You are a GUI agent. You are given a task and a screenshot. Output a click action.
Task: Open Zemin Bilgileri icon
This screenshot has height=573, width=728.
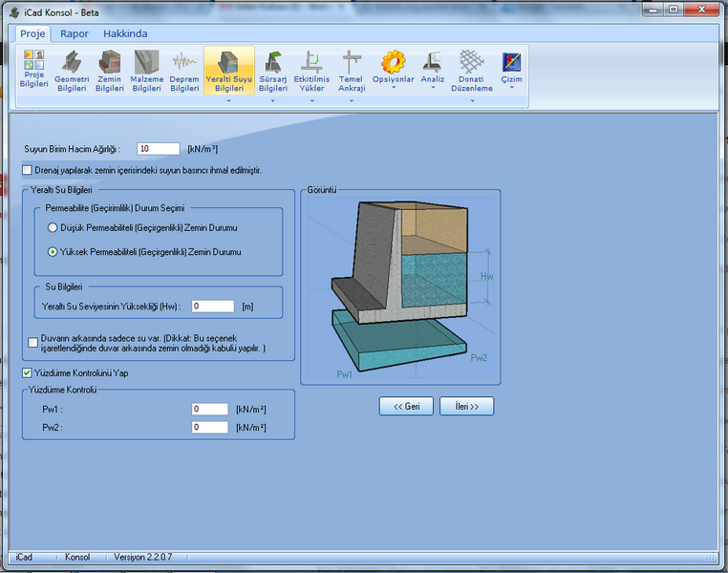tap(110, 71)
